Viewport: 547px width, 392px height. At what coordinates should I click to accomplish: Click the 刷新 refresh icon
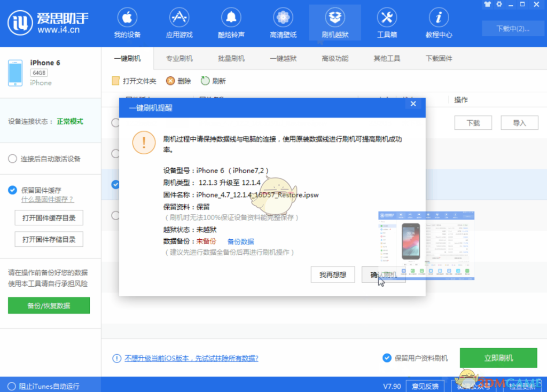205,81
